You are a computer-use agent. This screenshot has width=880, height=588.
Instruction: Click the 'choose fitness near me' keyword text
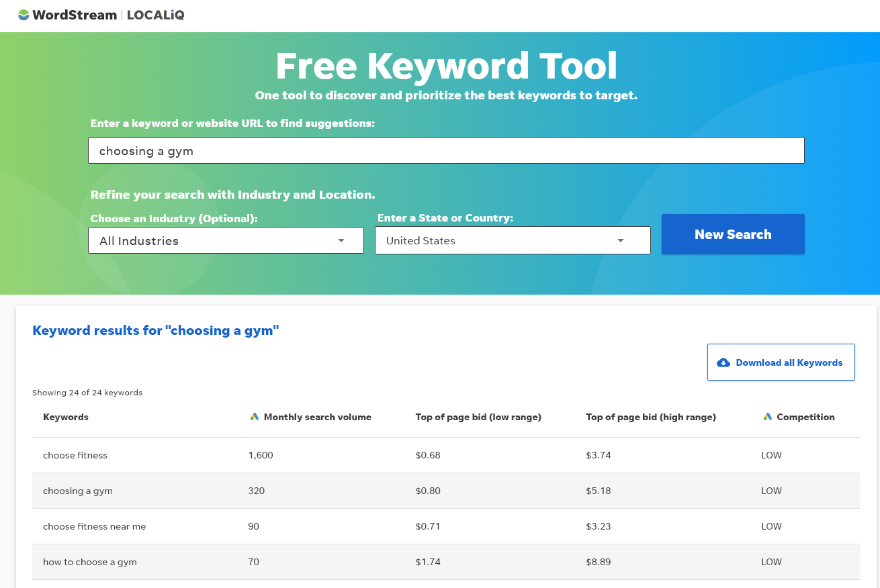[94, 526]
